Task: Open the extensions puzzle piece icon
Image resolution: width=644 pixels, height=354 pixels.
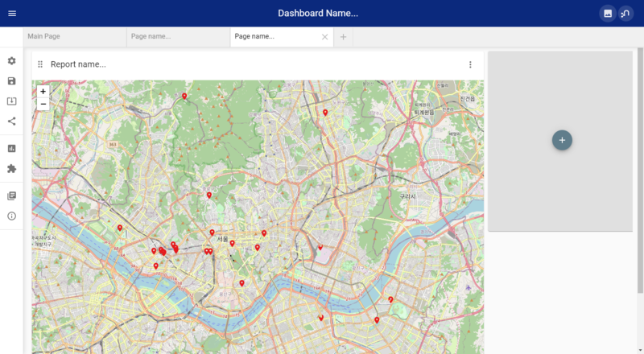Action: pos(11,168)
